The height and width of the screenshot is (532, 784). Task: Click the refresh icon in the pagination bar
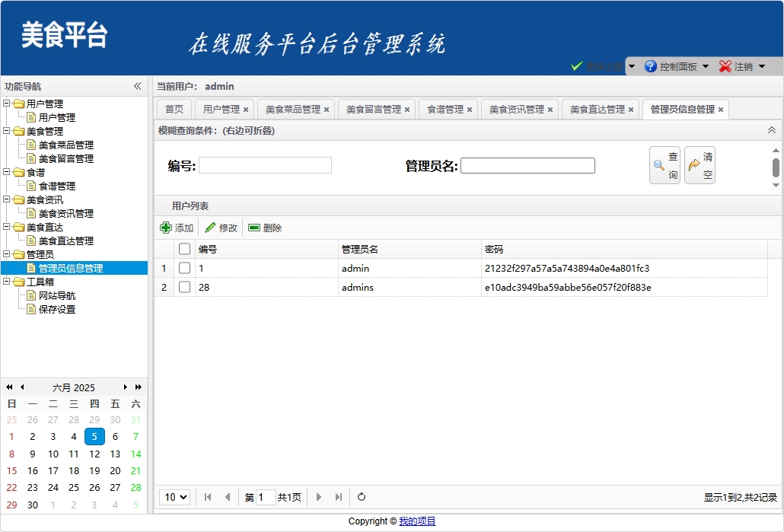[361, 497]
